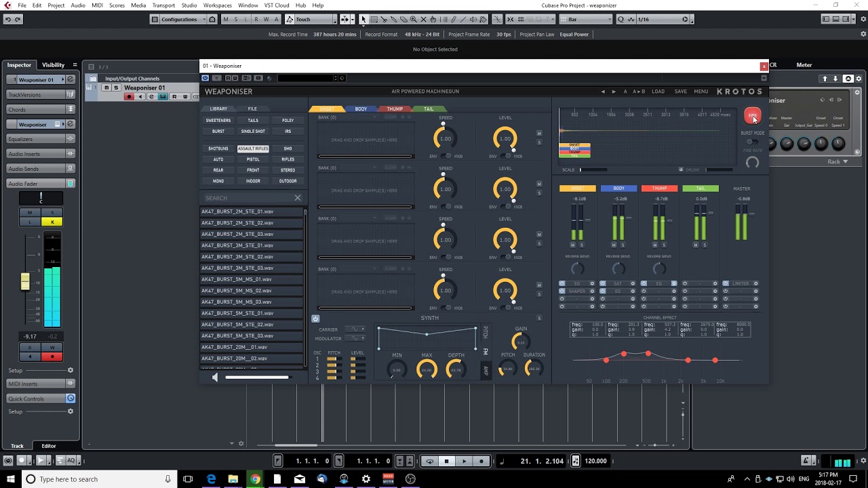Screen dimensions: 868x488
Task: Open the 1/16 quantize preset dropdown
Action: coord(665,20)
